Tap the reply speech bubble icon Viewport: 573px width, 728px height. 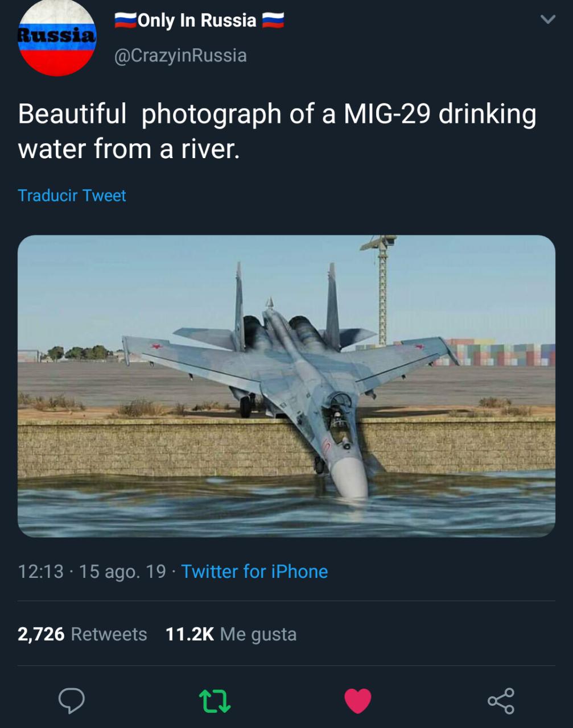coord(72,701)
